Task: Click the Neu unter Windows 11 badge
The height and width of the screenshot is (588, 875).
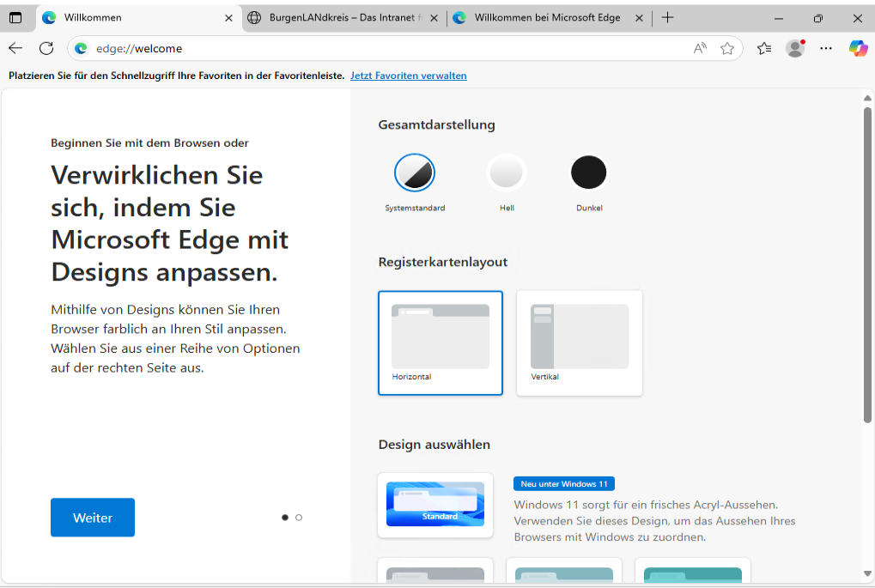Action: click(x=564, y=483)
